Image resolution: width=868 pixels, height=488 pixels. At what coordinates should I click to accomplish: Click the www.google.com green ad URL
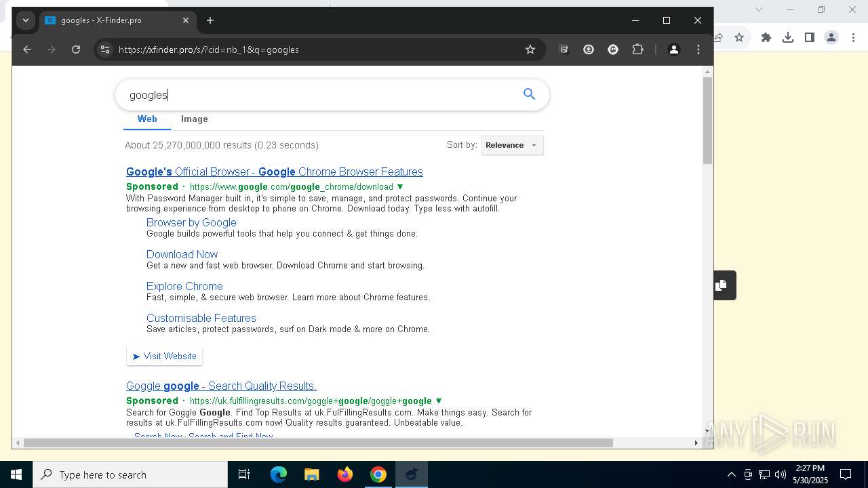pyautogui.click(x=292, y=186)
